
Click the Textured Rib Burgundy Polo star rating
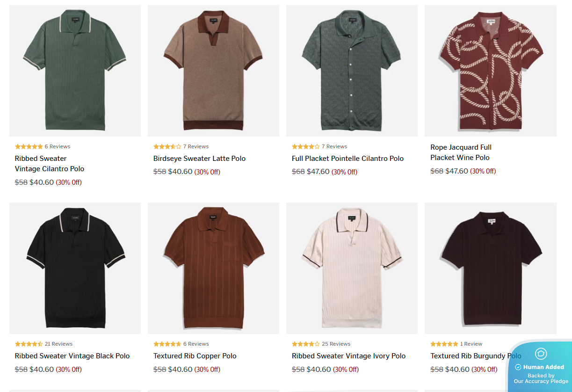coord(444,344)
